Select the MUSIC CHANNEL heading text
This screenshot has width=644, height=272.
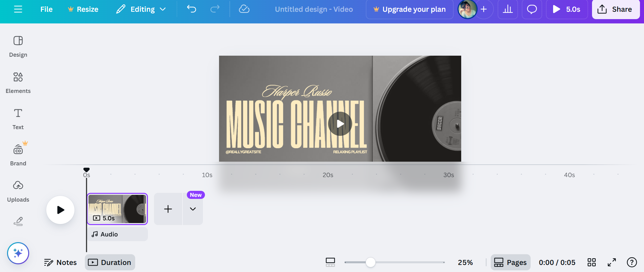(x=297, y=124)
